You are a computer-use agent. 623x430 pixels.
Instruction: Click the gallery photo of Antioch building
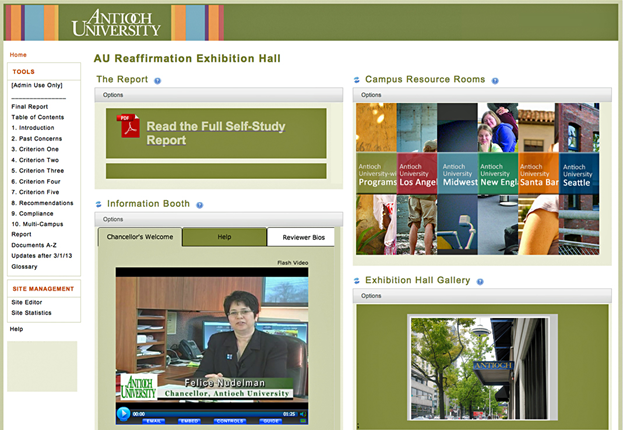[x=482, y=368]
